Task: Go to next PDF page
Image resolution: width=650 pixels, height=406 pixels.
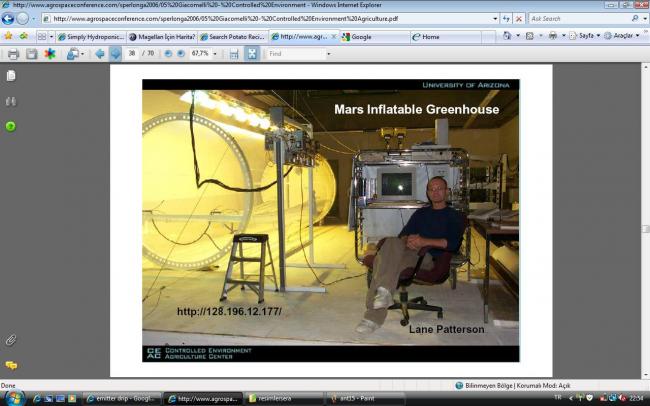Action: (x=116, y=54)
